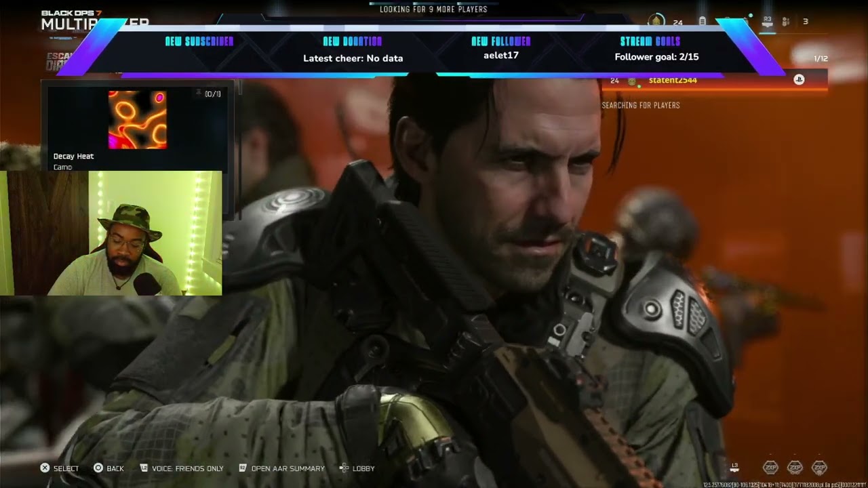868x488 pixels.
Task: Select the Decay Heat camo thumbnail
Action: pyautogui.click(x=138, y=120)
